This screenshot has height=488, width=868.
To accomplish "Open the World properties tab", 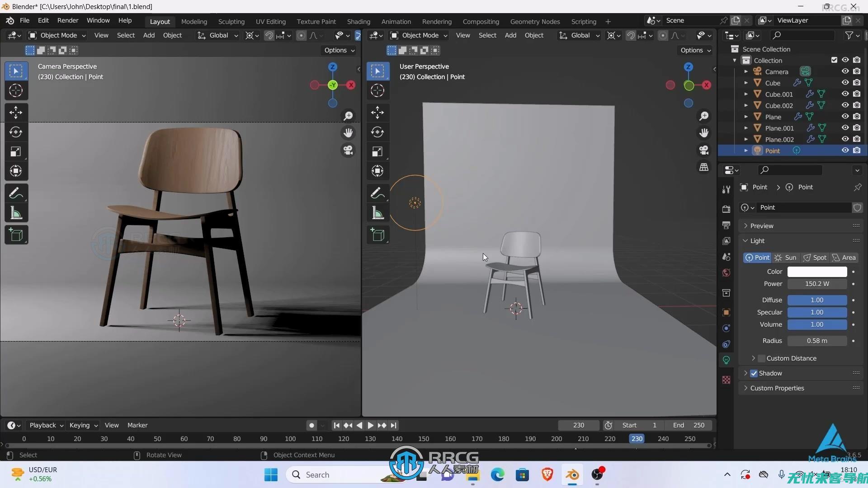I will pyautogui.click(x=726, y=272).
